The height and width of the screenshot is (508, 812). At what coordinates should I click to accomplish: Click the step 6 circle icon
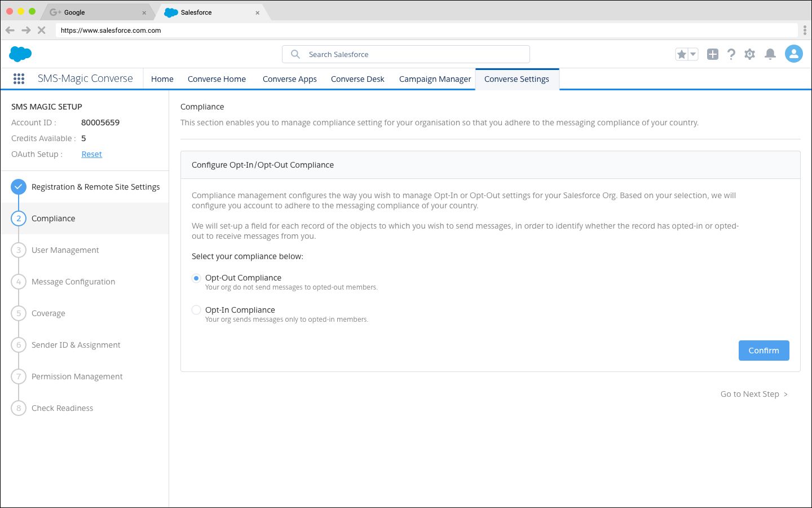(x=19, y=345)
